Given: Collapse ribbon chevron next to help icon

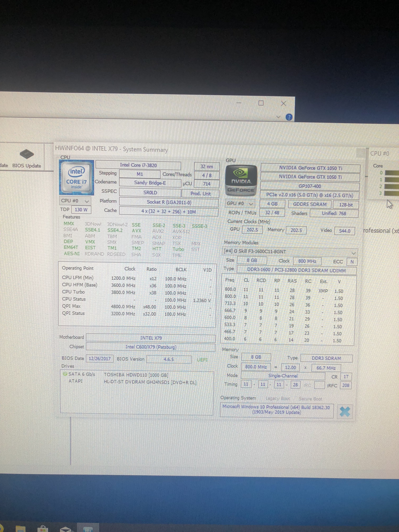Looking at the screenshot, I should [278, 117].
